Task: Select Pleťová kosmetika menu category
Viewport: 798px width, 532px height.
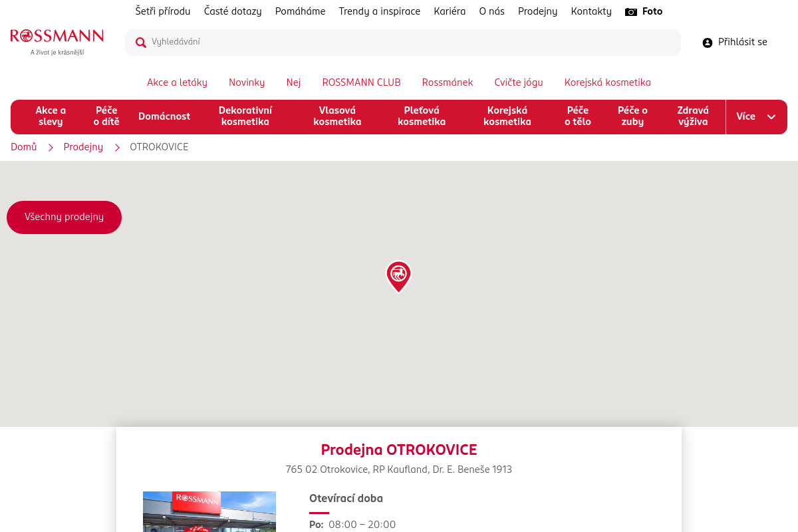Action: 422,116
